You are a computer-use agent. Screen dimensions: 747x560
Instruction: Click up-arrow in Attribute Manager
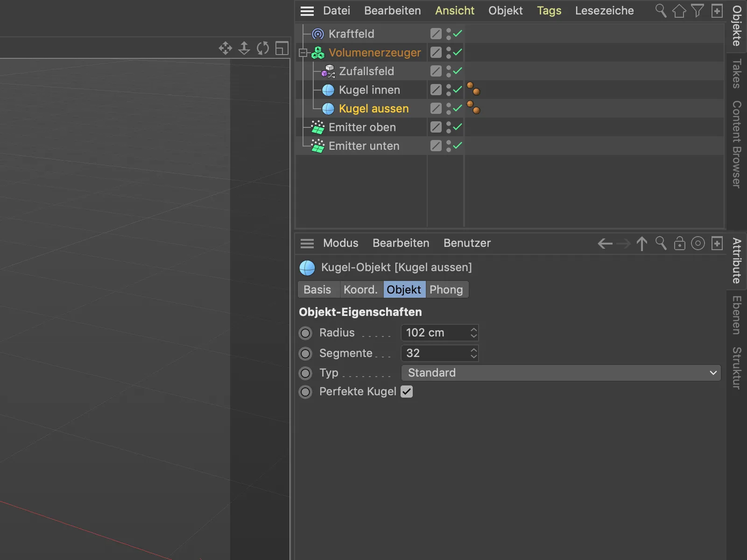642,243
